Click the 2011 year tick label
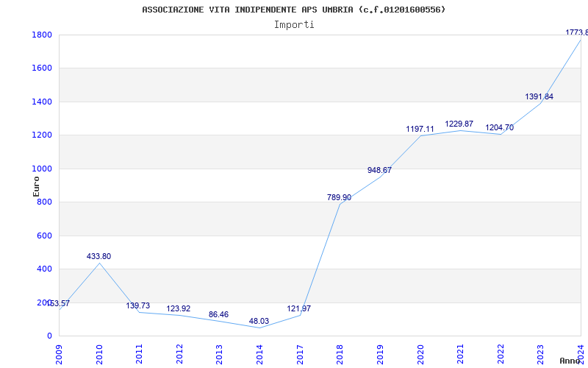Image resolution: width=588 pixels, height=368 pixels. [140, 355]
